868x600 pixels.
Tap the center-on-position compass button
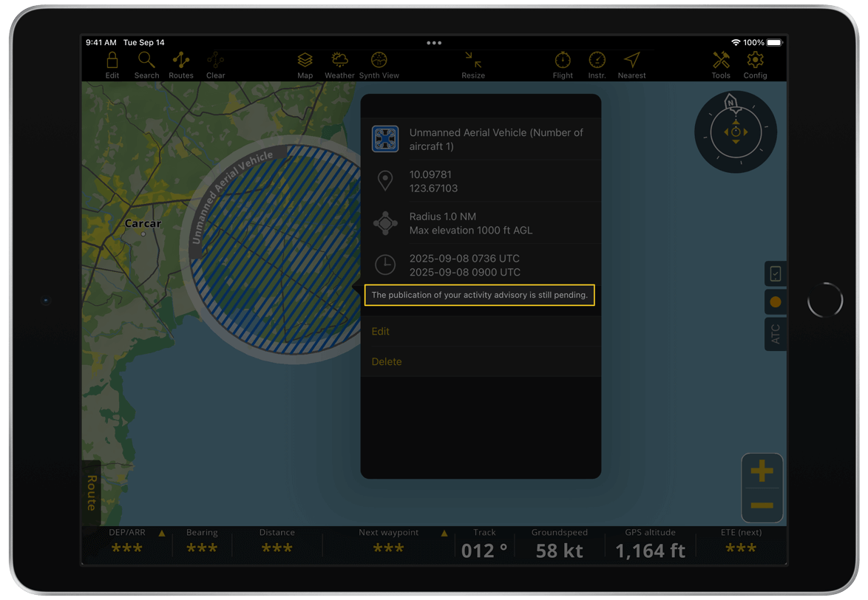[x=736, y=132]
